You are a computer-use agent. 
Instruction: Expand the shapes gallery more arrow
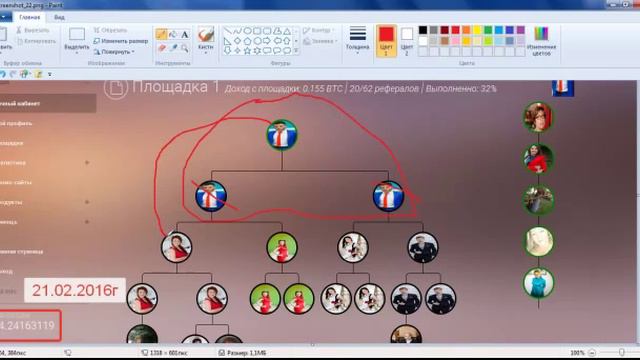point(296,51)
